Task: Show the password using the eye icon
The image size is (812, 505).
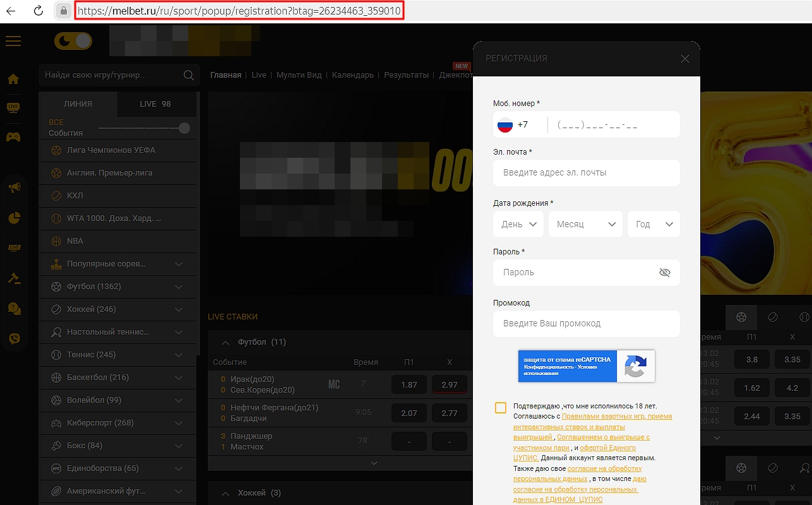Action: (664, 273)
